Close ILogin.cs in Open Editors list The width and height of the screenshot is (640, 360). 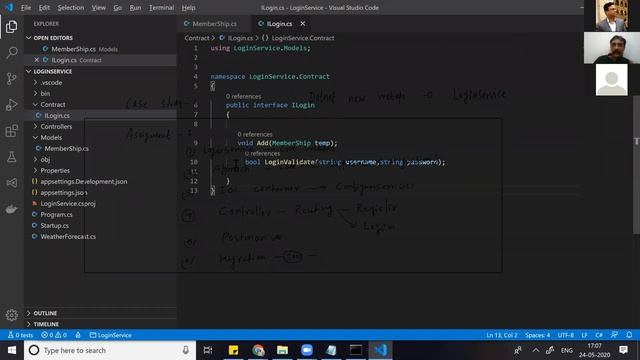(x=36, y=60)
